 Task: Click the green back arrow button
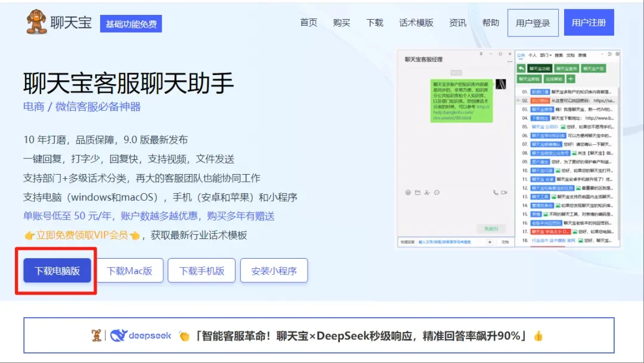pyautogui.click(x=521, y=69)
